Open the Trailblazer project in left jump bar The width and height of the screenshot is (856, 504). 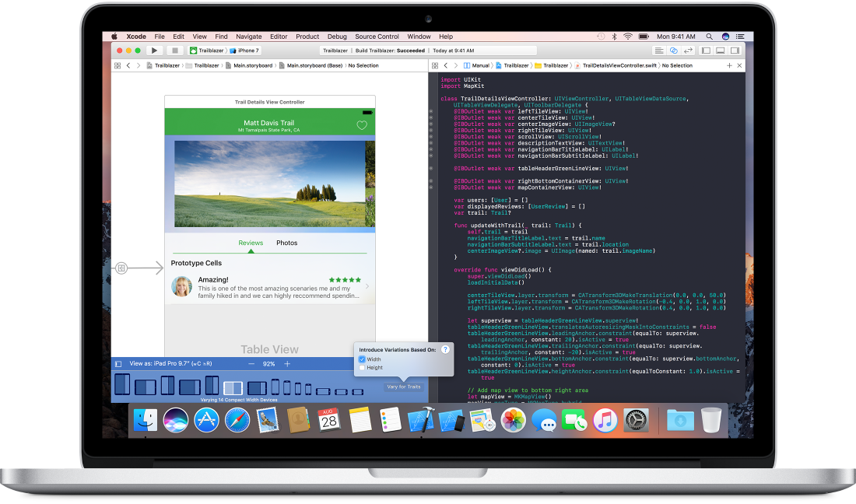pos(163,65)
